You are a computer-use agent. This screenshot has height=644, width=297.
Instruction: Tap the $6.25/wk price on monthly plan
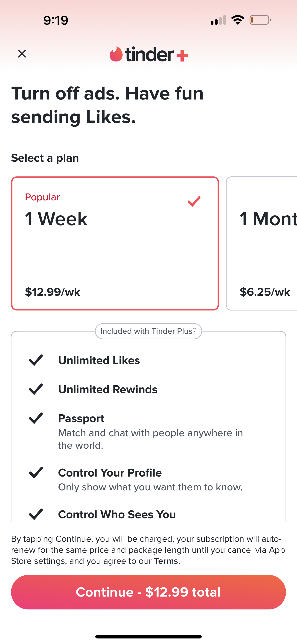point(265,292)
